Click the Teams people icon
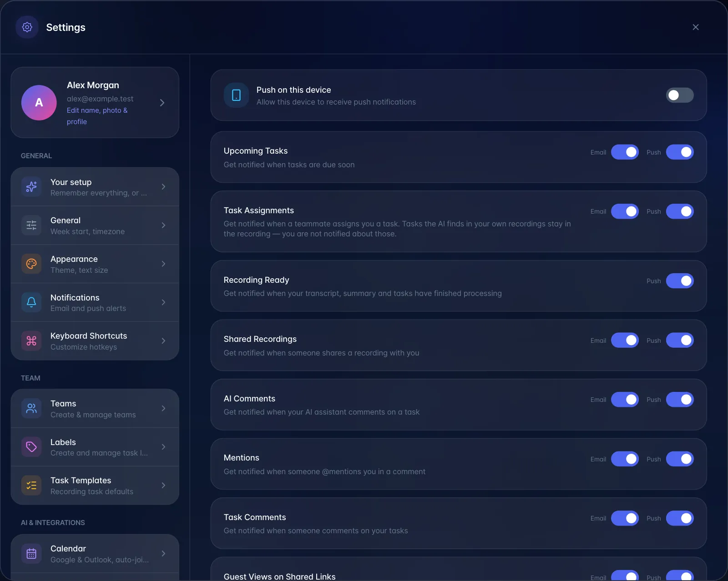Screen dimensions: 728x581 click(x=31, y=408)
